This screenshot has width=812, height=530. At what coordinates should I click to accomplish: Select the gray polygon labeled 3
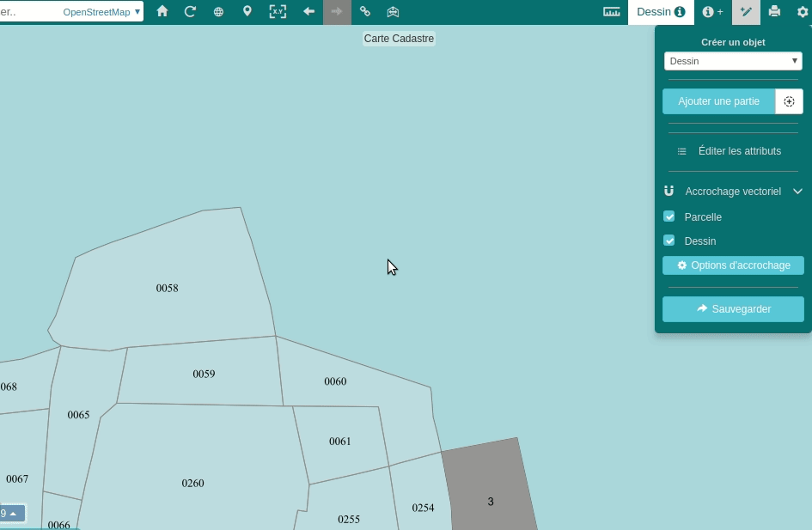tap(491, 501)
